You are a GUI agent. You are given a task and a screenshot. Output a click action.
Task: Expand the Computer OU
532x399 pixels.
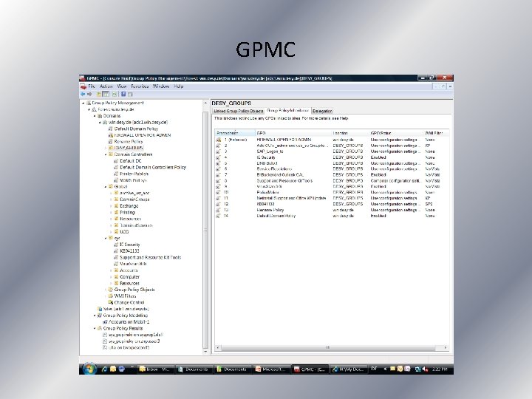pos(112,277)
